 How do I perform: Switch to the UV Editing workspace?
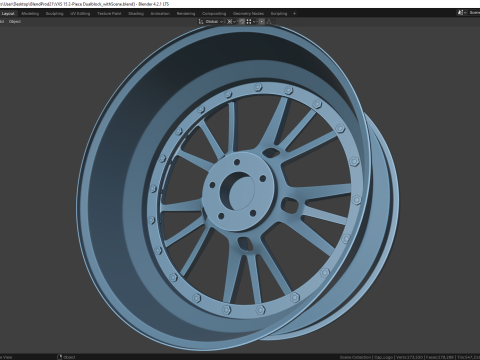click(80, 14)
